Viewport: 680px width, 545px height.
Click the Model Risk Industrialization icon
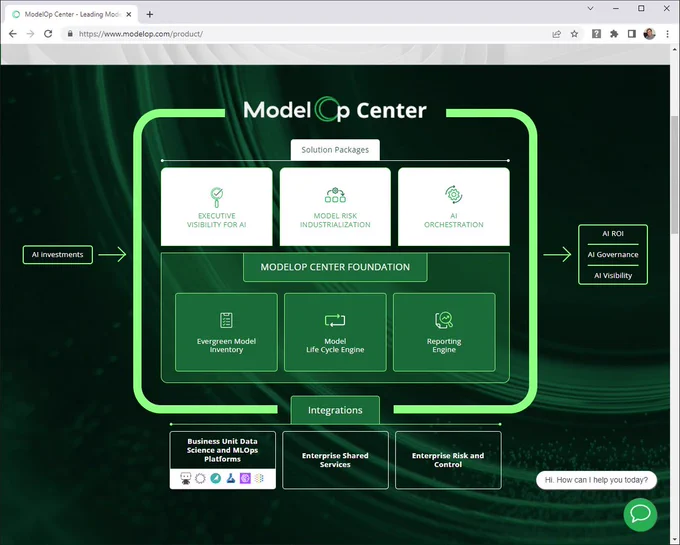(335, 195)
